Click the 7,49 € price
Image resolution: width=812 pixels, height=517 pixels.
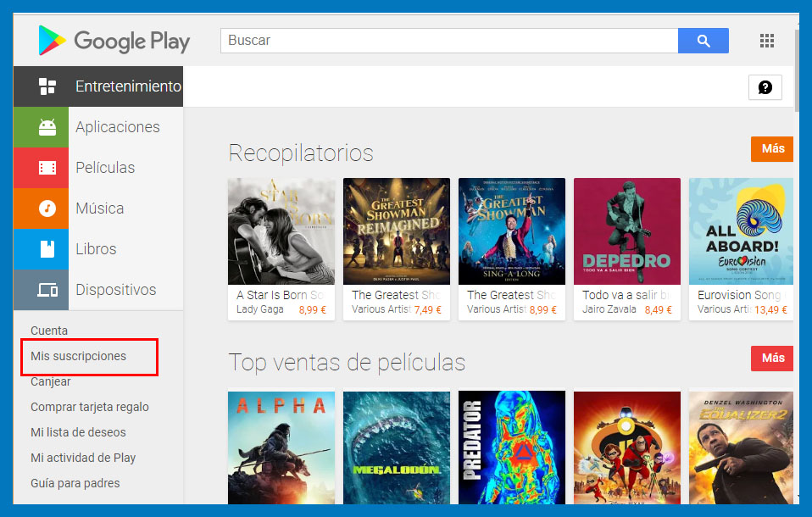click(428, 310)
